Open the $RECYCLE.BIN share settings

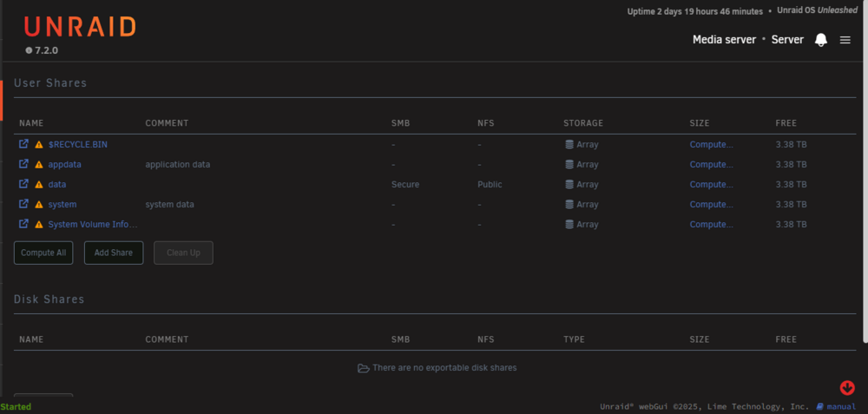[78, 144]
